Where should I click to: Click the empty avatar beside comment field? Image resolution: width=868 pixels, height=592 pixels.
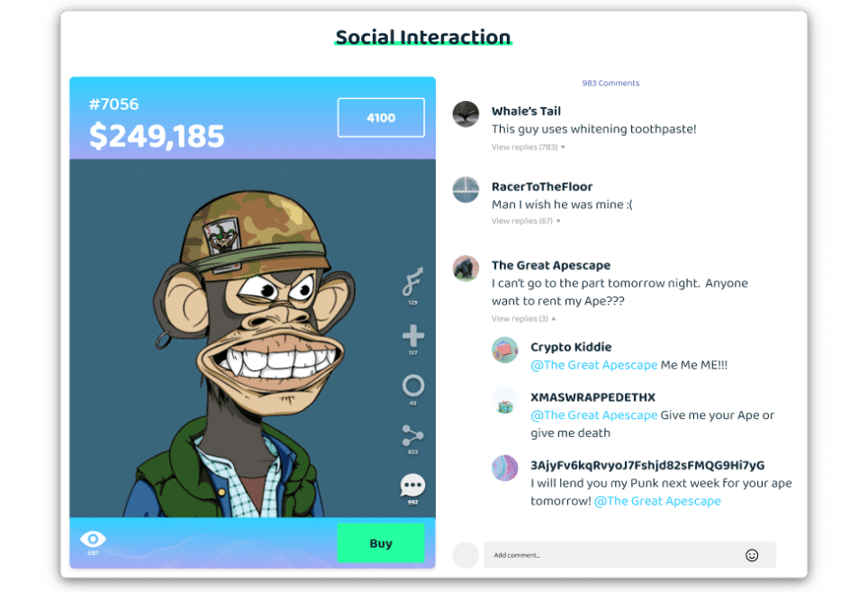466,555
